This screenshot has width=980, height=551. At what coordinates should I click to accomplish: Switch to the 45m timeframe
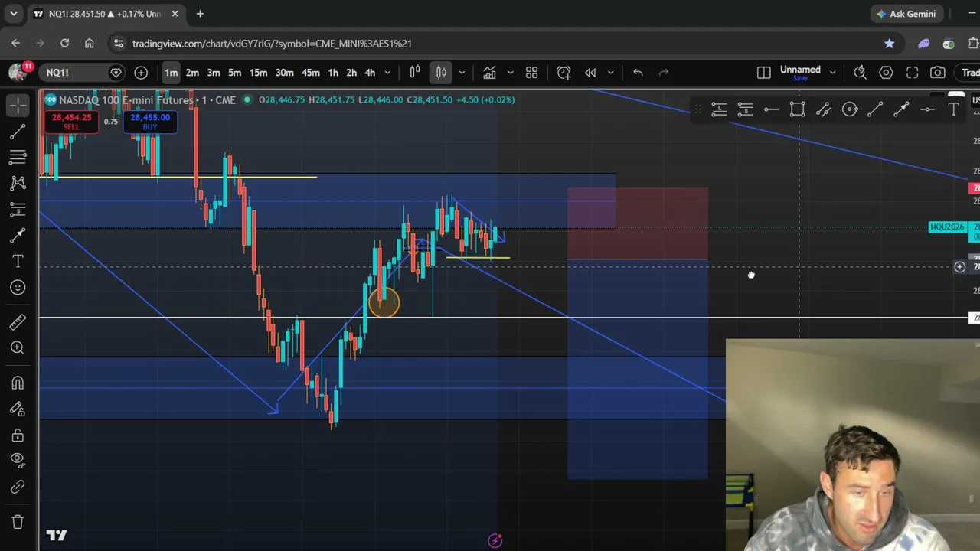pyautogui.click(x=310, y=73)
